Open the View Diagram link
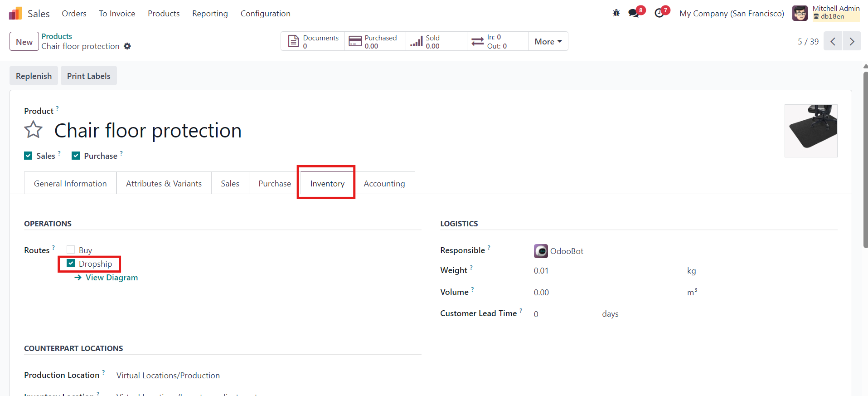This screenshot has height=396, width=868. [111, 278]
